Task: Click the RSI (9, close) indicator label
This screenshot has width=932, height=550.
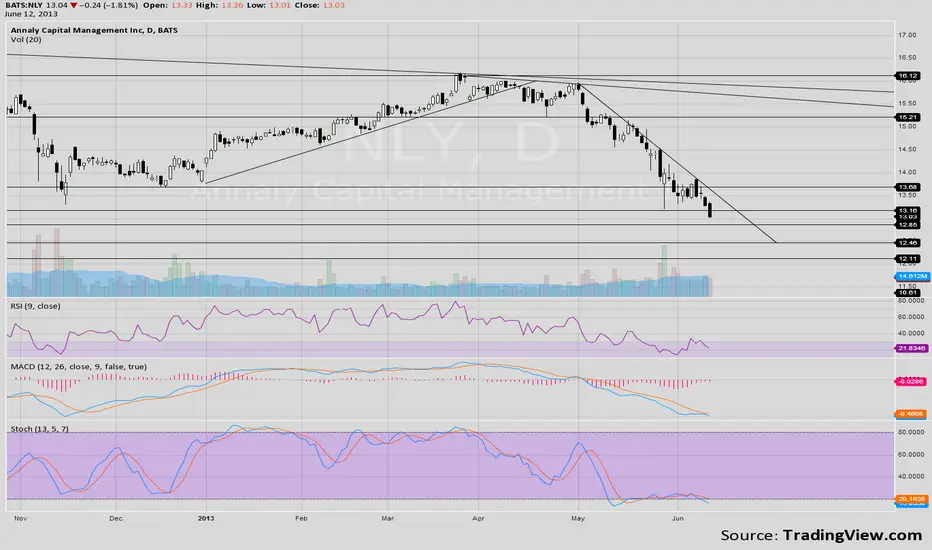Action: click(35, 306)
